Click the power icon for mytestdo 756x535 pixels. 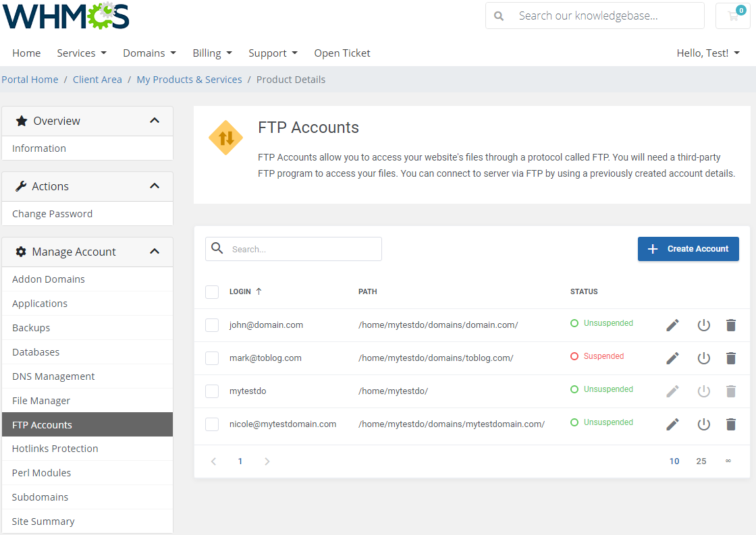pos(704,391)
